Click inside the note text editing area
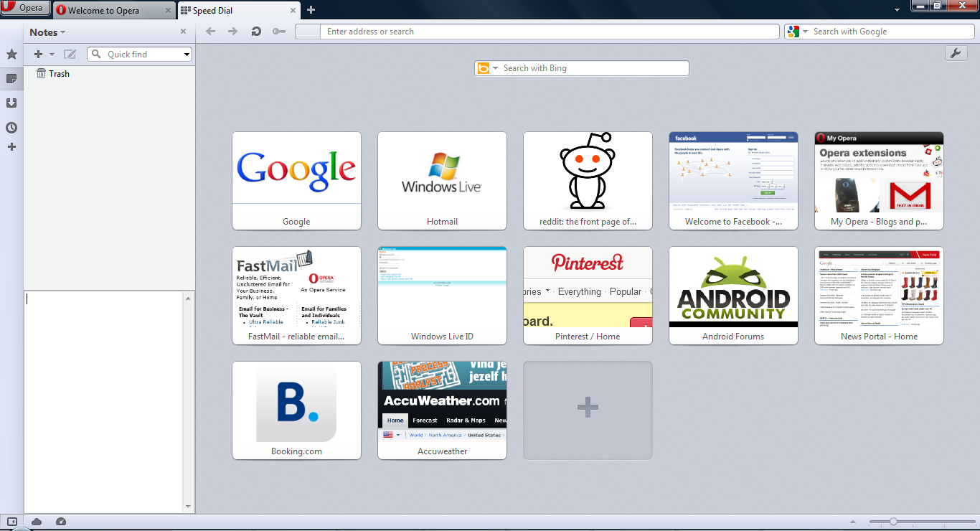 click(103, 402)
